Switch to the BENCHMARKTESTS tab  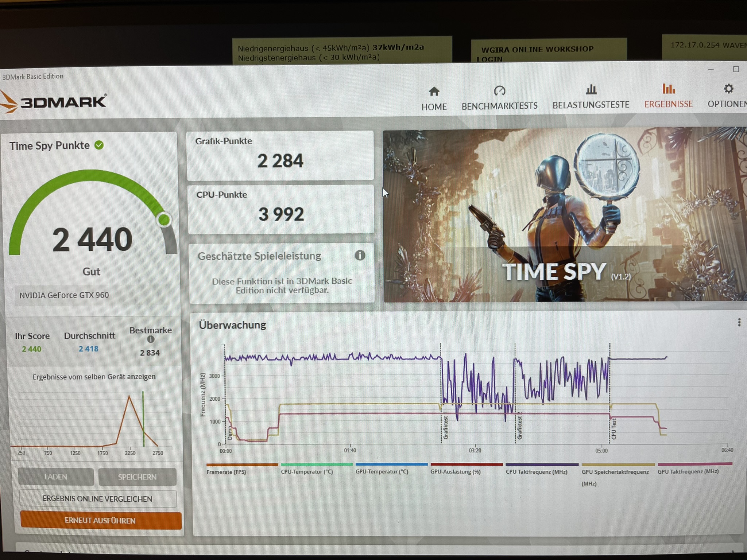point(499,106)
